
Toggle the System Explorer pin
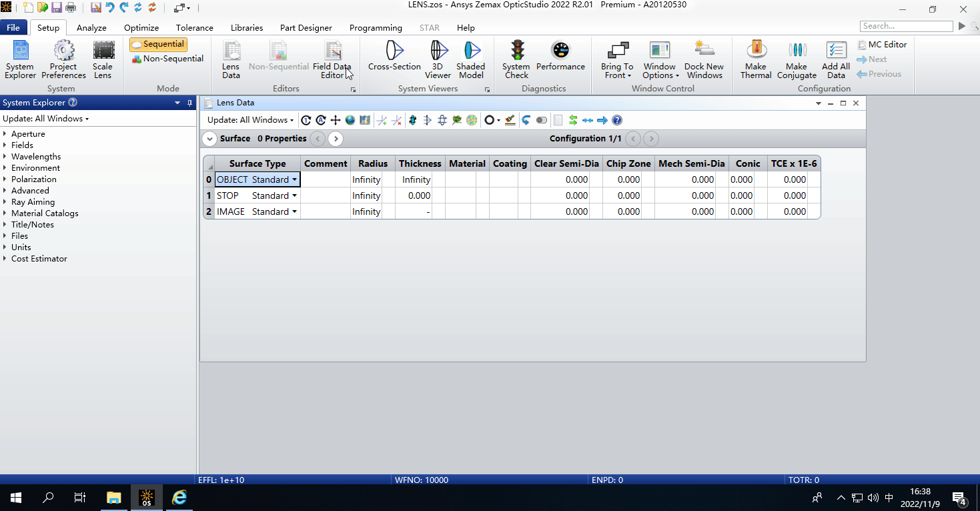[189, 103]
